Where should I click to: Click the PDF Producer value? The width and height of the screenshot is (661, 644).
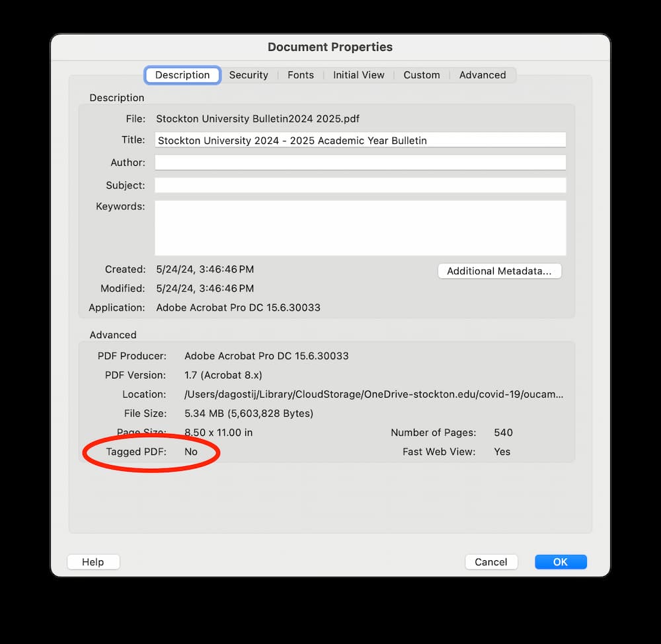pos(266,356)
